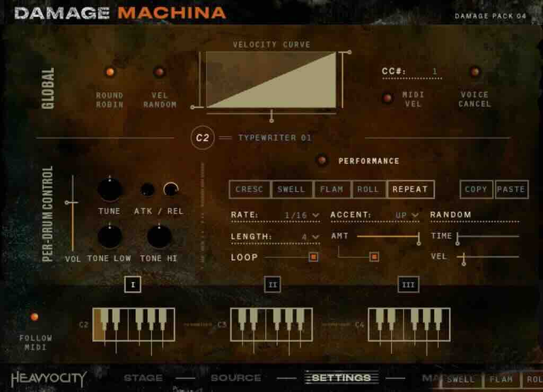Toggle the Loop checkbox
Screen dimensions: 543x392
tap(313, 257)
